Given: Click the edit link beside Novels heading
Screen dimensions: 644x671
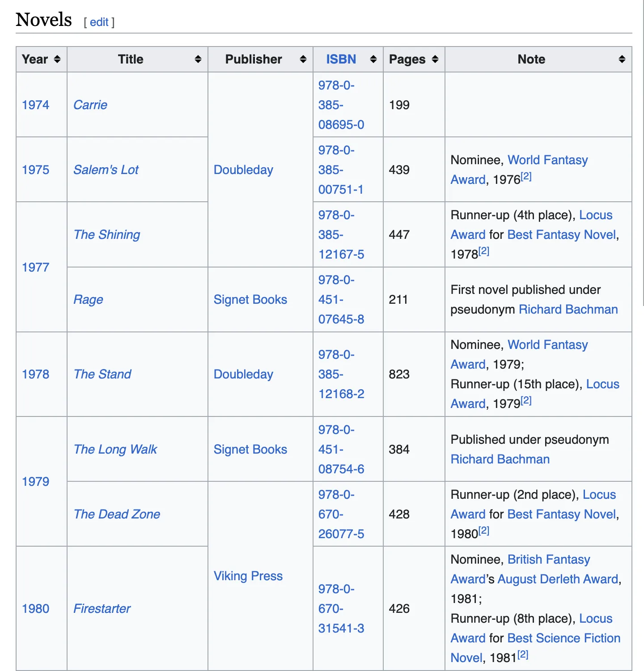Looking at the screenshot, I should pos(99,22).
